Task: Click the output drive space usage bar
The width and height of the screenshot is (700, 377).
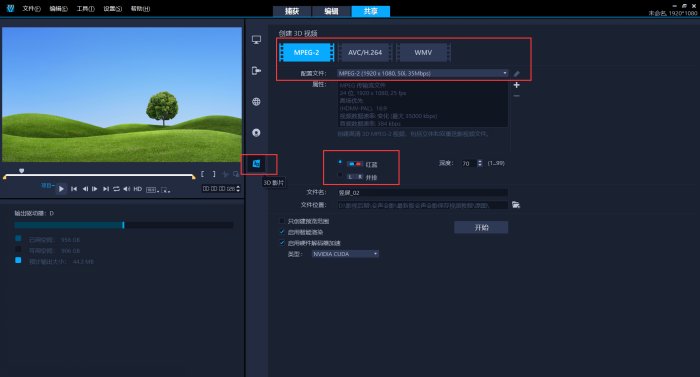Action: click(x=124, y=225)
